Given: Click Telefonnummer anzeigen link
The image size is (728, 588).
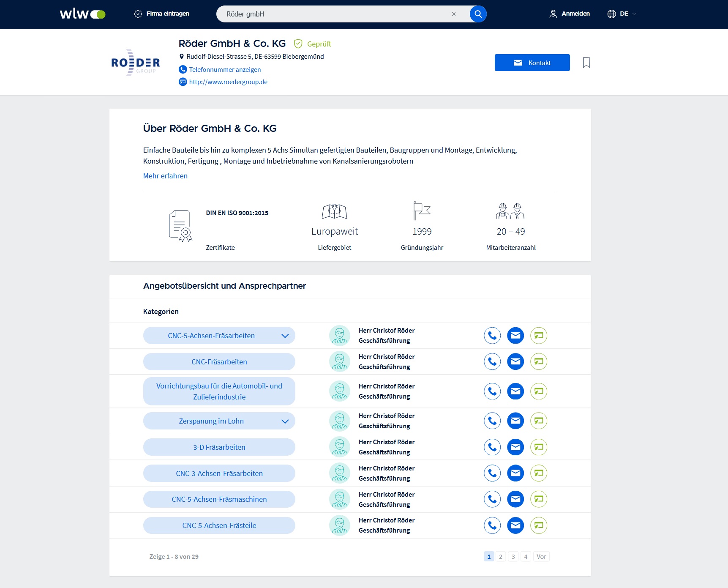Looking at the screenshot, I should pyautogui.click(x=225, y=69).
